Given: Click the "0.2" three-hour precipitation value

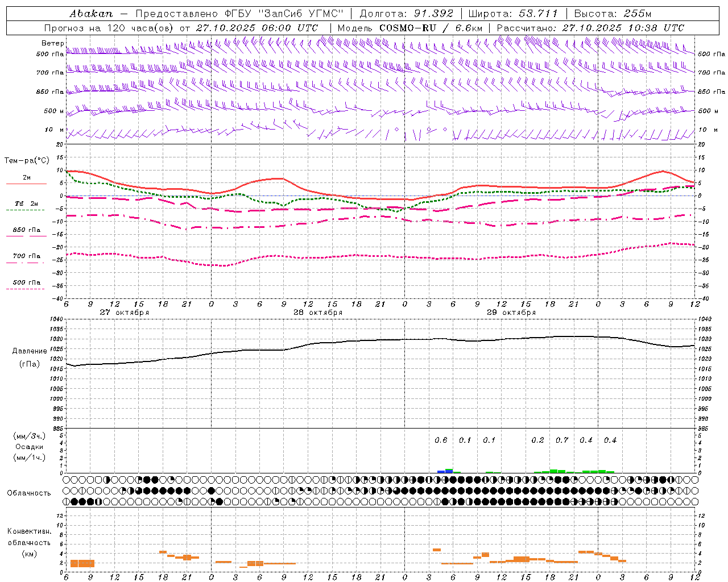Looking at the screenshot, I should click(x=537, y=440).
